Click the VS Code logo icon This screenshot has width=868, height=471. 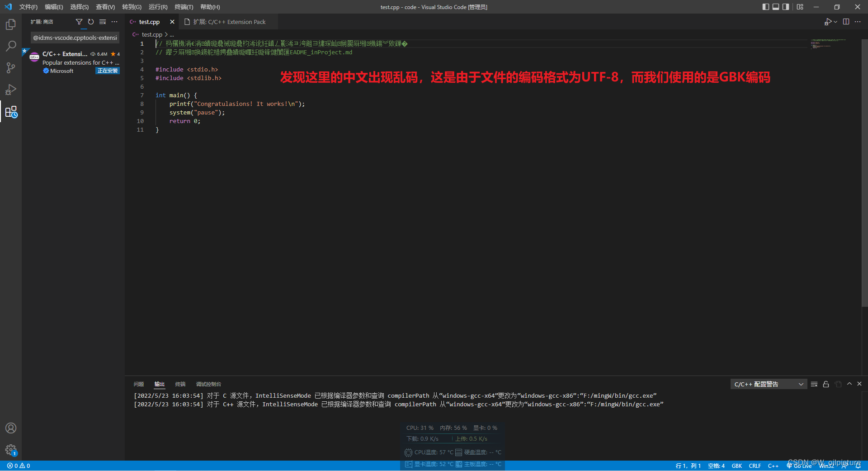(x=8, y=7)
